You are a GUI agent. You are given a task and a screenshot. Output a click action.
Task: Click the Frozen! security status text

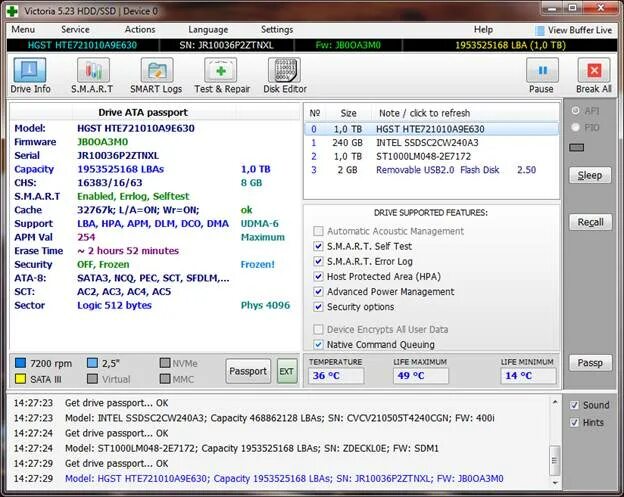click(x=257, y=264)
